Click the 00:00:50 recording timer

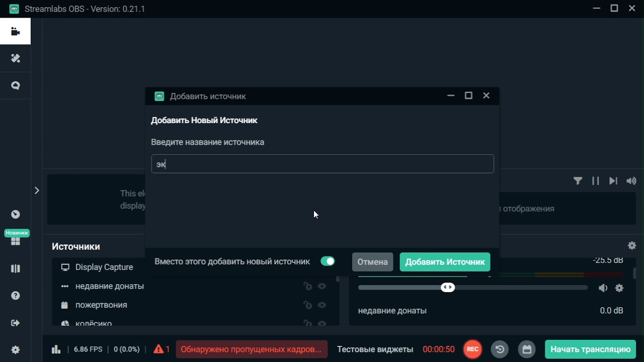439,349
